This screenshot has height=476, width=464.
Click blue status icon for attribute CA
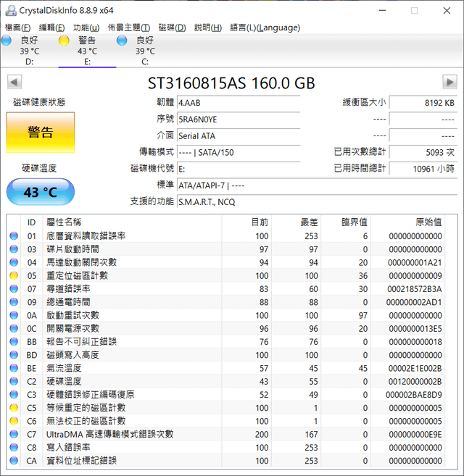click(14, 461)
